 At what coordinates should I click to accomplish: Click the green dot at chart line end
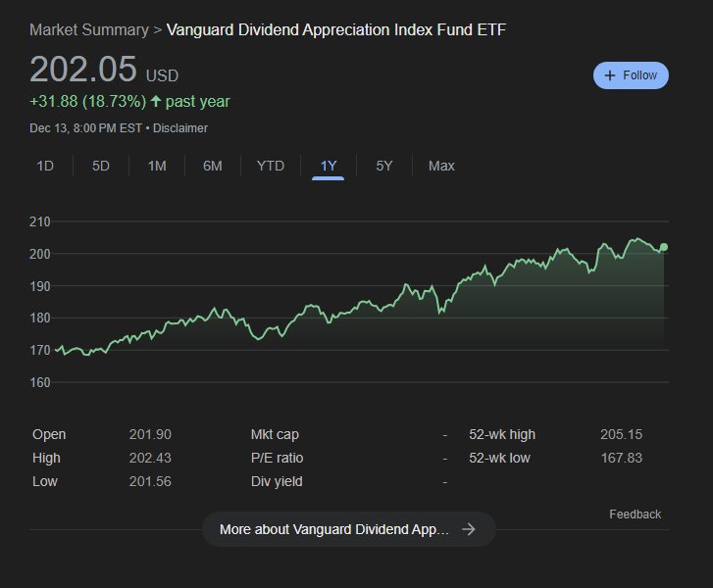664,247
